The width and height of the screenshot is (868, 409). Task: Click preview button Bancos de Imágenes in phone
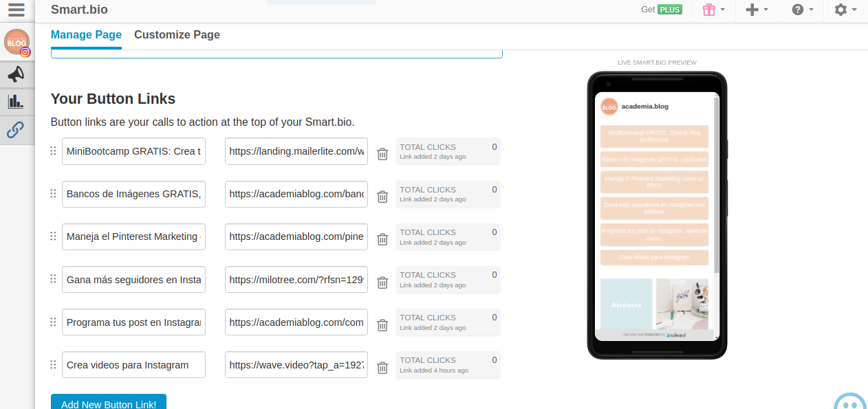pyautogui.click(x=654, y=159)
